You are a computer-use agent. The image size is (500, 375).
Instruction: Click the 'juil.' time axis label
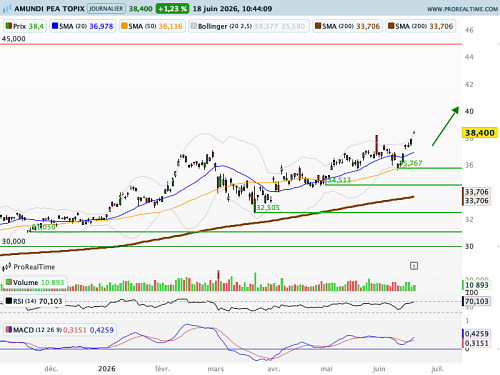pos(438,369)
